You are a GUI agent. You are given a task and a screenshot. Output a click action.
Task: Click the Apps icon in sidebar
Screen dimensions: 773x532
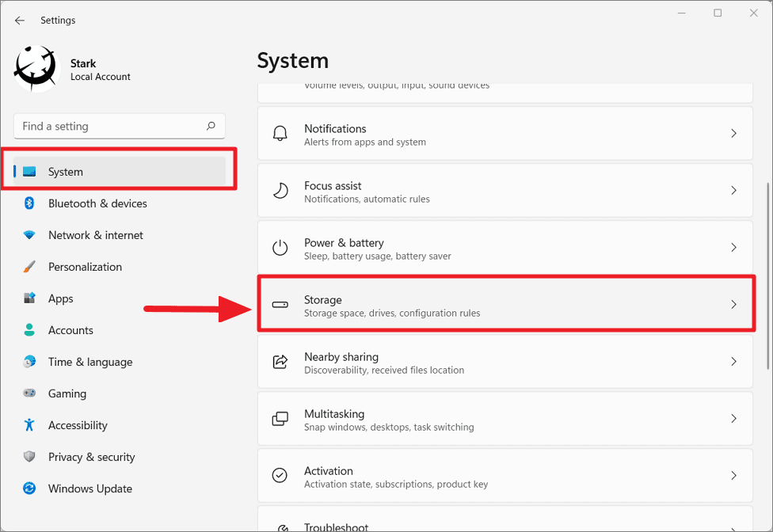coord(29,298)
